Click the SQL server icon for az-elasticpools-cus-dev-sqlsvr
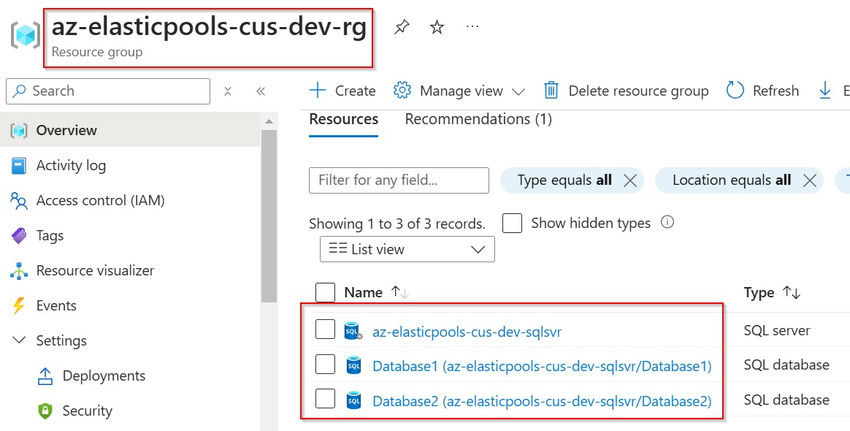 (x=353, y=331)
